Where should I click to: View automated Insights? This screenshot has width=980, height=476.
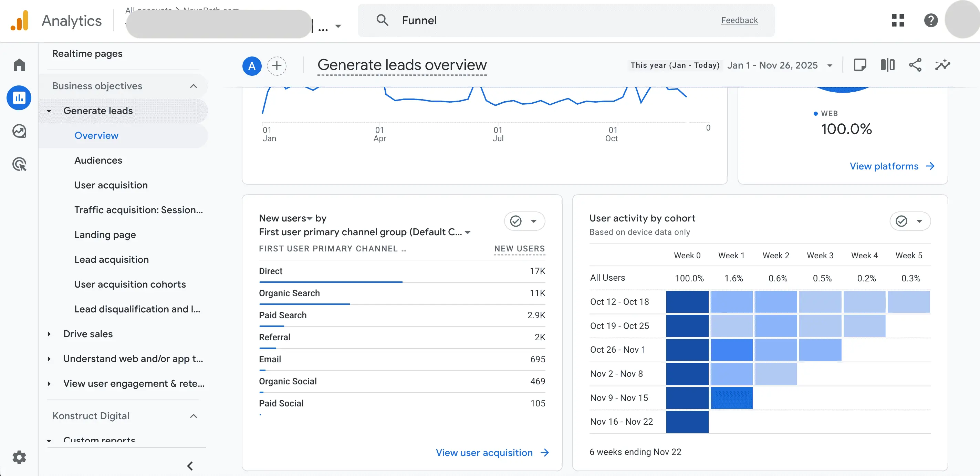pyautogui.click(x=942, y=65)
